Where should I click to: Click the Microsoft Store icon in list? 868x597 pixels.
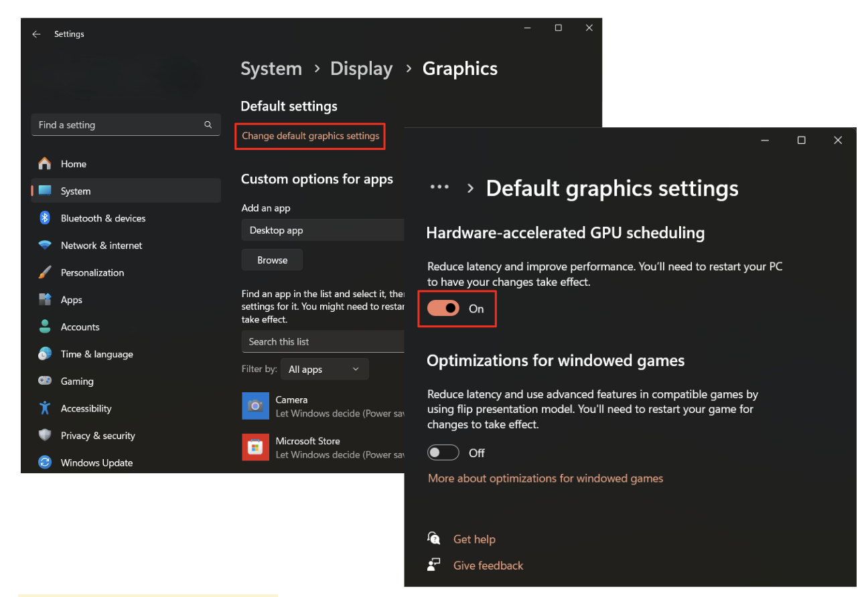[255, 447]
